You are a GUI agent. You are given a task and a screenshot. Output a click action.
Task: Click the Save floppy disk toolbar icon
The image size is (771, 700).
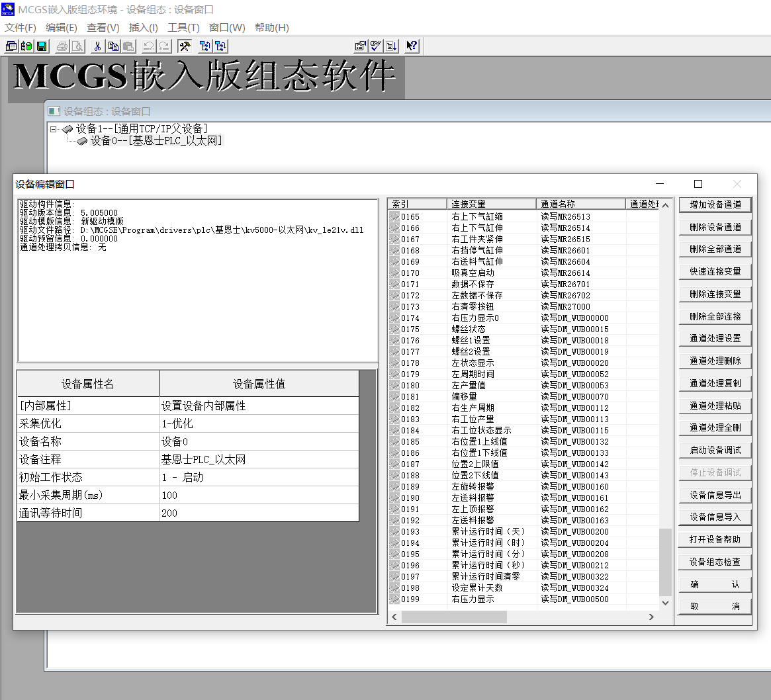click(x=42, y=46)
